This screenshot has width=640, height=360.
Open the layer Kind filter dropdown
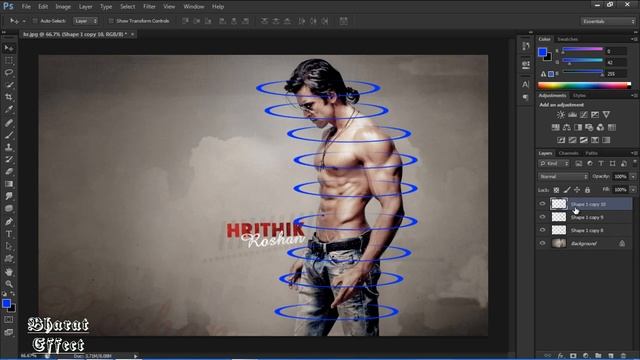pyautogui.click(x=554, y=164)
